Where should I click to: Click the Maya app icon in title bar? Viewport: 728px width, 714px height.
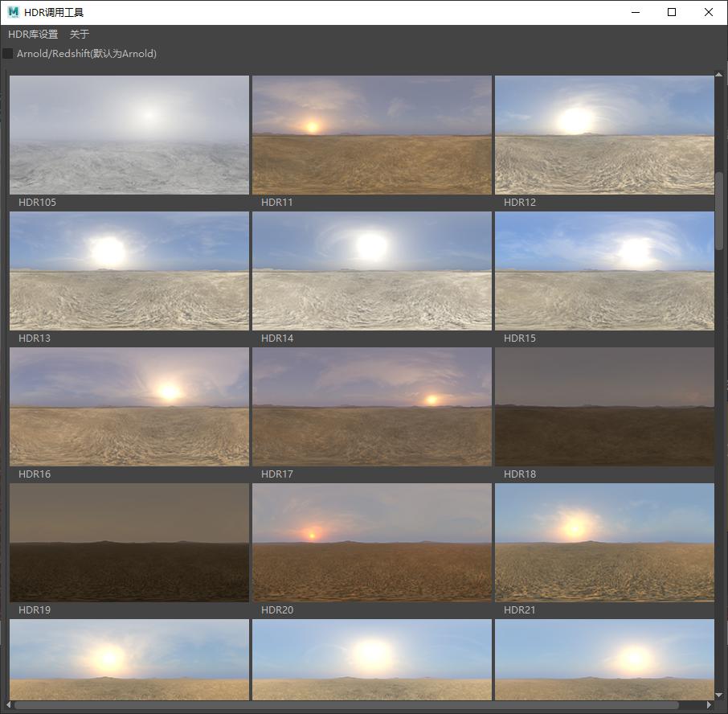[13, 12]
